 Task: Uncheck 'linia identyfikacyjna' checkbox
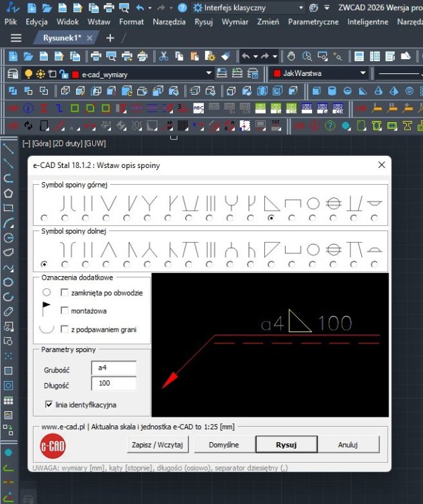click(x=48, y=405)
